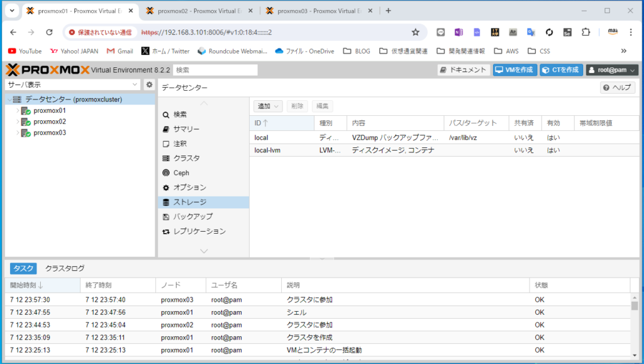
Task: Open the バックアップ backup menu item
Action: (x=192, y=217)
